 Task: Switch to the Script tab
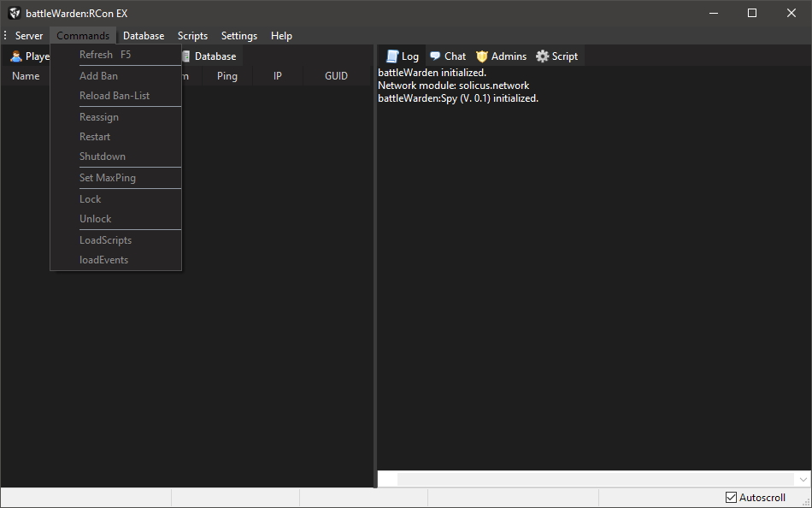point(557,56)
